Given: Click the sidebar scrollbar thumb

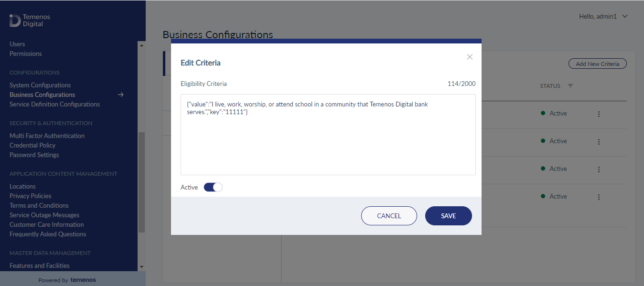Looking at the screenshot, I should pos(141,182).
